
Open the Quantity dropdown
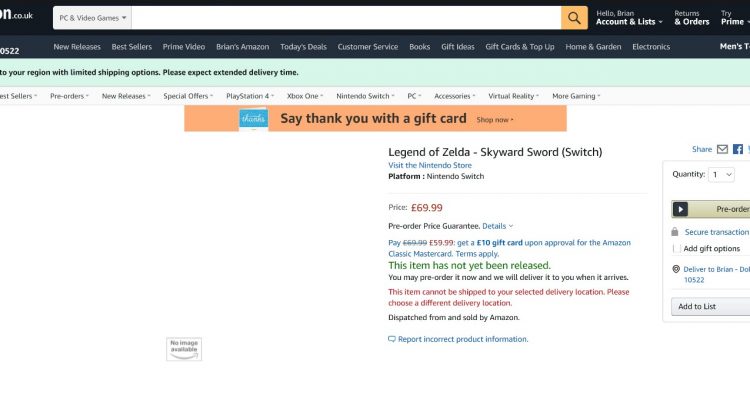[x=721, y=174]
